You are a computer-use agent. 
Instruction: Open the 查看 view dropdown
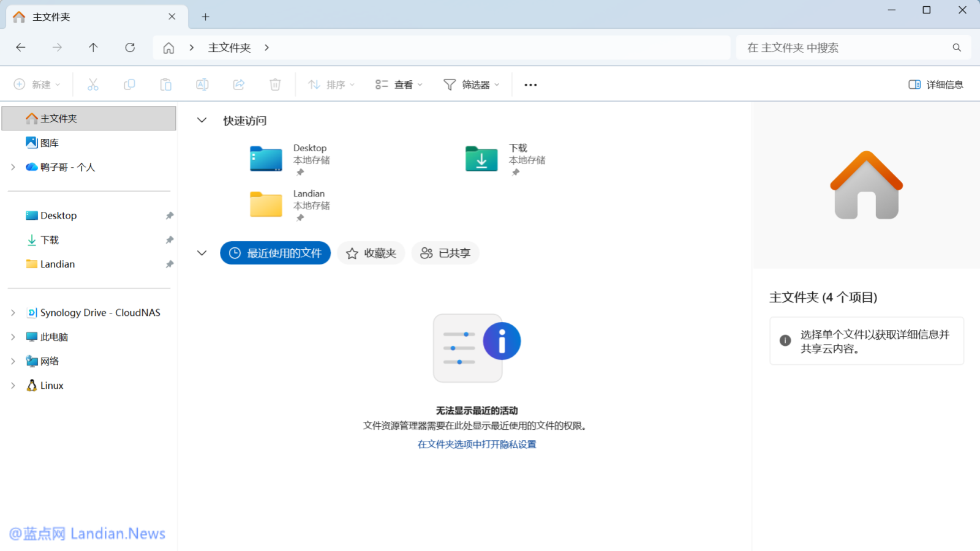coord(399,84)
